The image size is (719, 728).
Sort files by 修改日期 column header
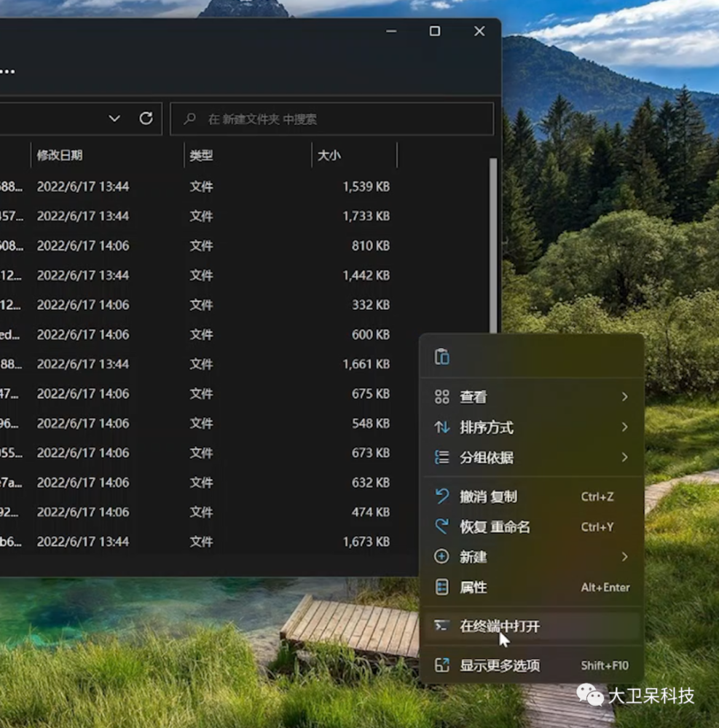pyautogui.click(x=60, y=155)
